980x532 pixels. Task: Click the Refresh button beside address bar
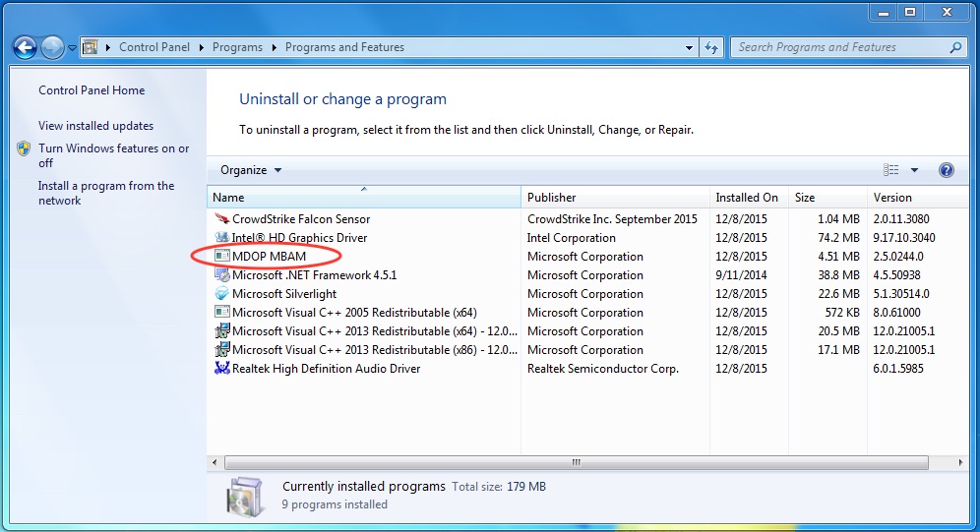[711, 47]
